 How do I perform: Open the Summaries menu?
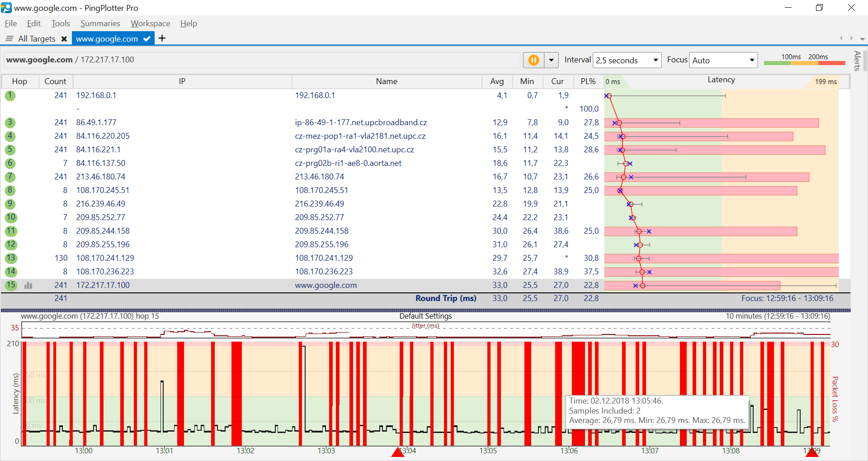click(x=100, y=24)
